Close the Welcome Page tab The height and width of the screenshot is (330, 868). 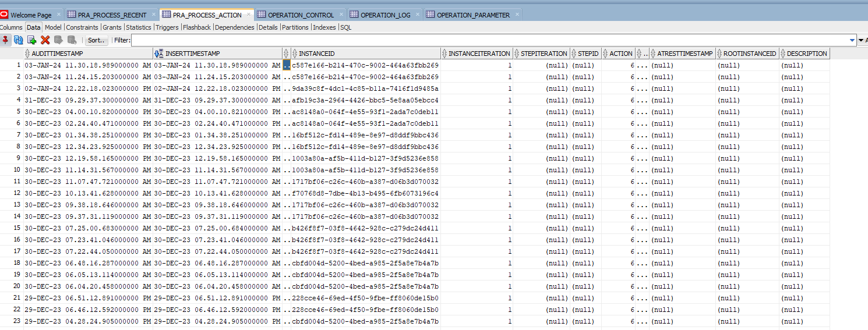click(x=59, y=15)
